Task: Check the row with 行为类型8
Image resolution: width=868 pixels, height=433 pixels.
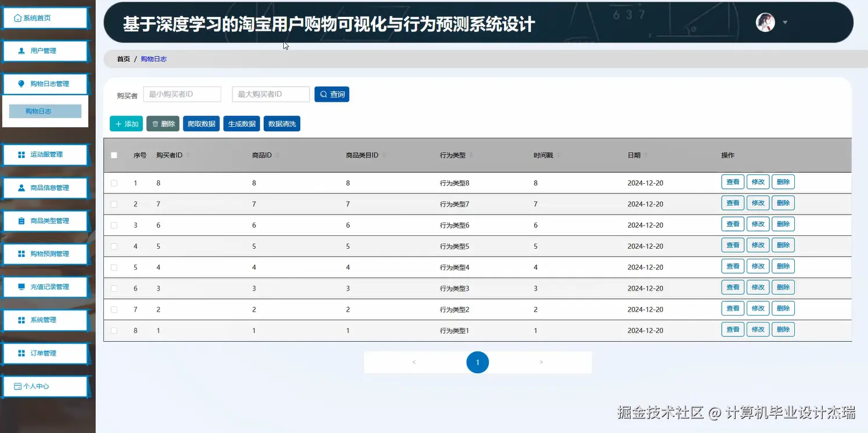Action: tap(114, 183)
